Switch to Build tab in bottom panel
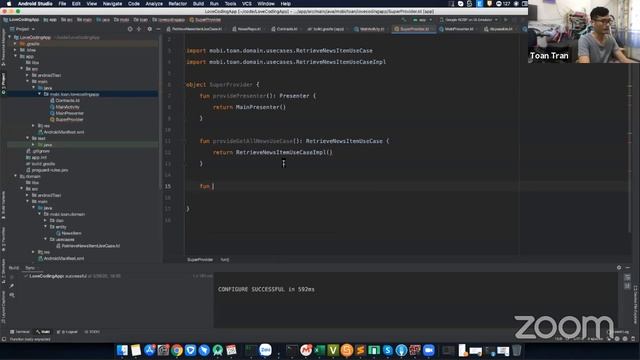The height and width of the screenshot is (360, 640). point(14,268)
